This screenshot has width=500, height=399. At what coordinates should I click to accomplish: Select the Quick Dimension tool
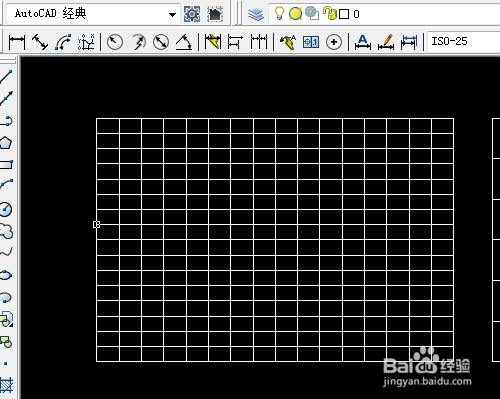click(x=213, y=42)
